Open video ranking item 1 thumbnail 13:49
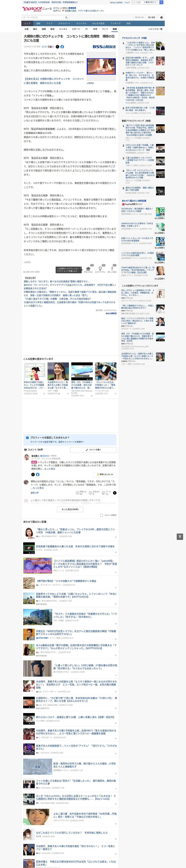 pyautogui.click(x=160, y=129)
